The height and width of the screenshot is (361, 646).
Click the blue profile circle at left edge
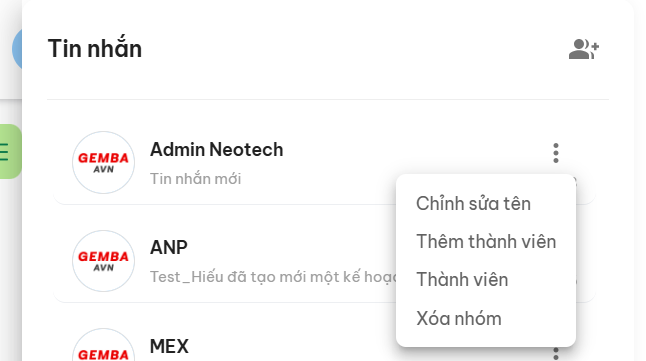(x=17, y=49)
